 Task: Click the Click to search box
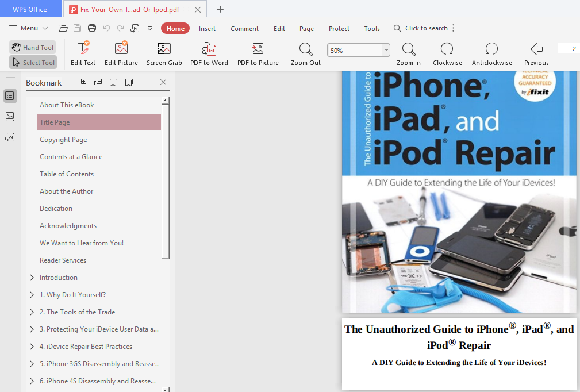tap(421, 28)
